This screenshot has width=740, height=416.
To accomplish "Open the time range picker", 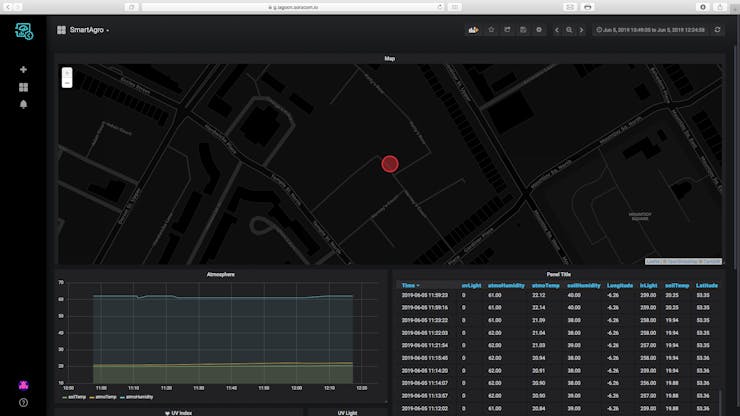I will 650,30.
